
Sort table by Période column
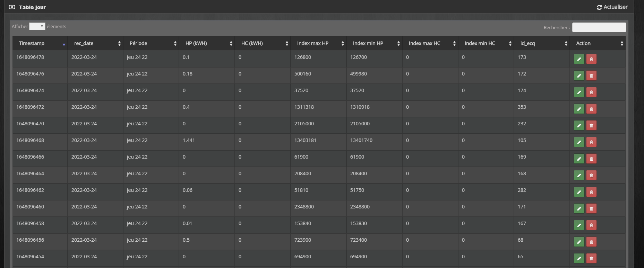click(x=151, y=43)
